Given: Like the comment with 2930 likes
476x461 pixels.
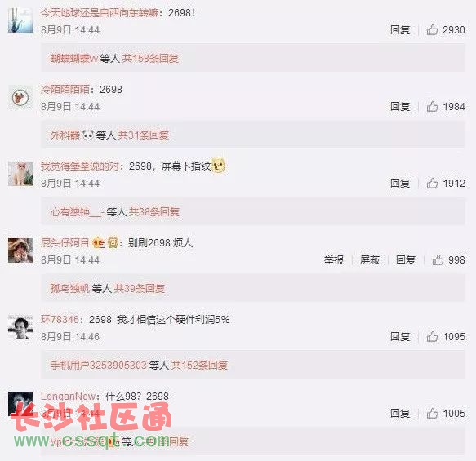Looking at the screenshot, I should (x=432, y=30).
